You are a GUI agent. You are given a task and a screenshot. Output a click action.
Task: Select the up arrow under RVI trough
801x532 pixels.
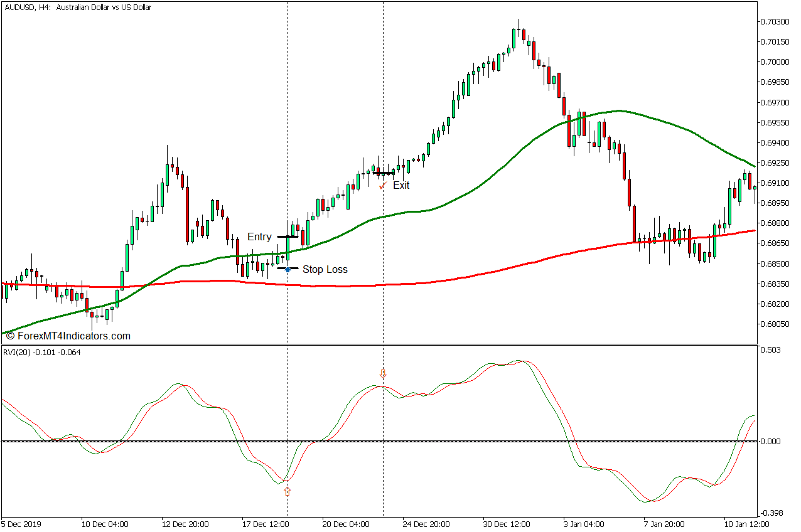[x=288, y=491]
